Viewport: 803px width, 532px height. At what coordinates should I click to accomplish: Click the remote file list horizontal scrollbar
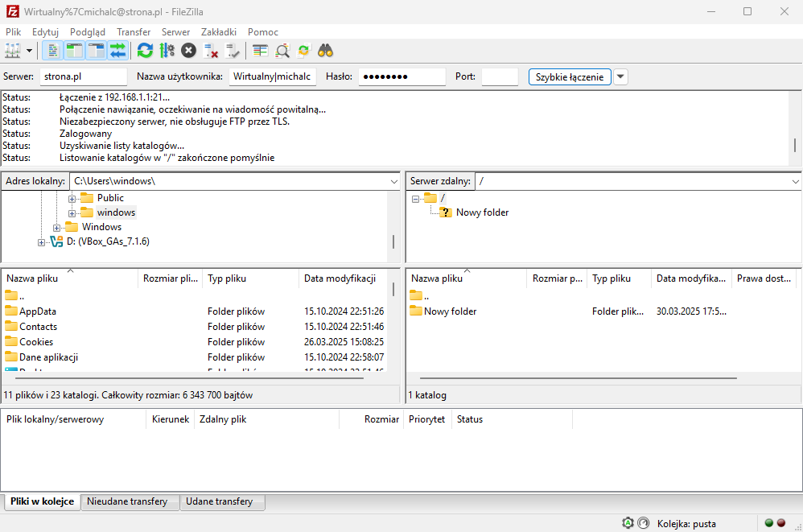tap(579, 378)
